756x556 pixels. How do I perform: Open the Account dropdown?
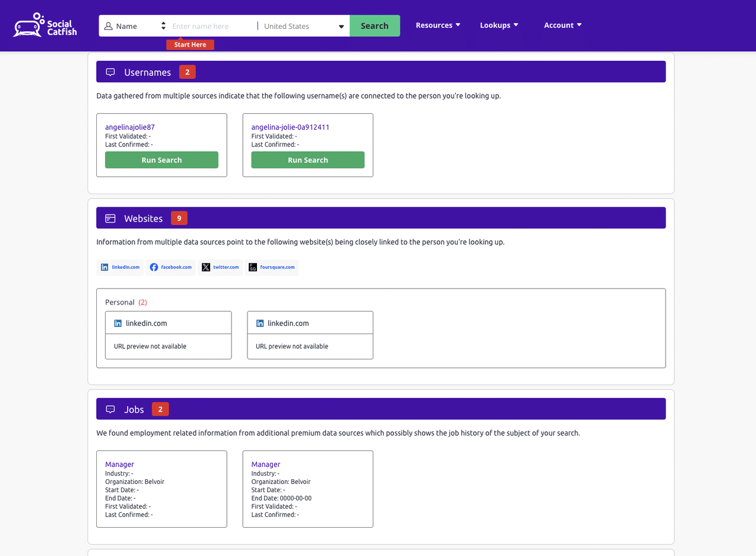(562, 25)
